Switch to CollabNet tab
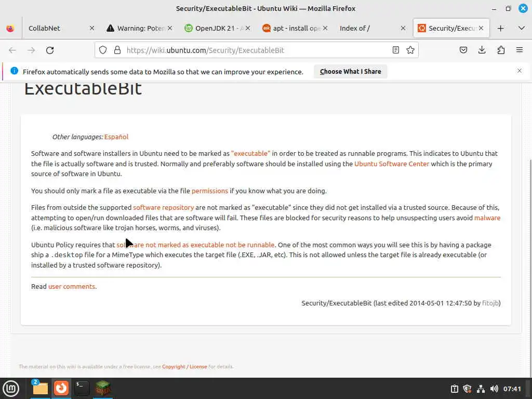This screenshot has width=532, height=399. coord(44,28)
